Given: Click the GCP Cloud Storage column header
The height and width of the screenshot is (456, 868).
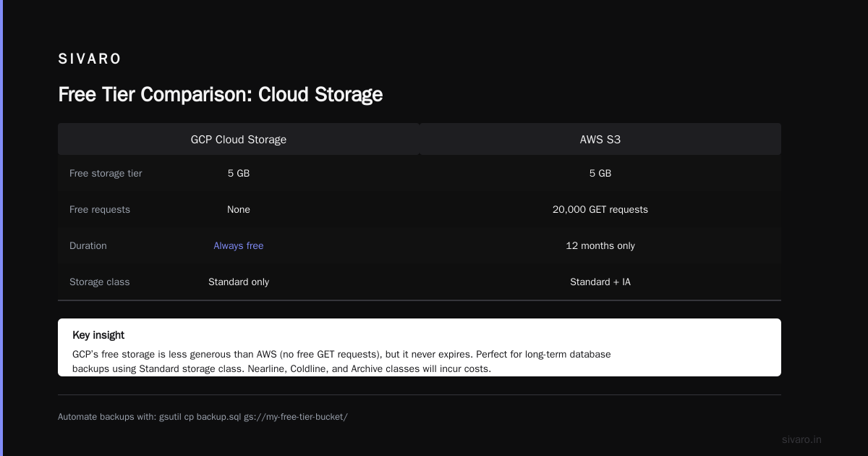Looking at the screenshot, I should click(x=239, y=140).
